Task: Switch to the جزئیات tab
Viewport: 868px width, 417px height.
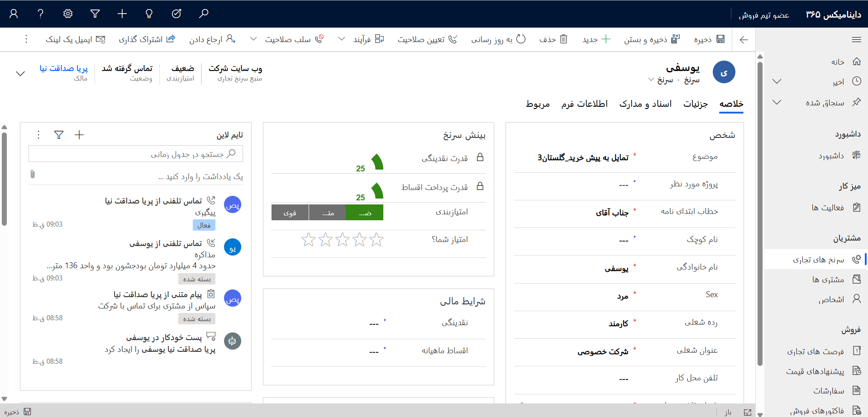Action: click(695, 104)
